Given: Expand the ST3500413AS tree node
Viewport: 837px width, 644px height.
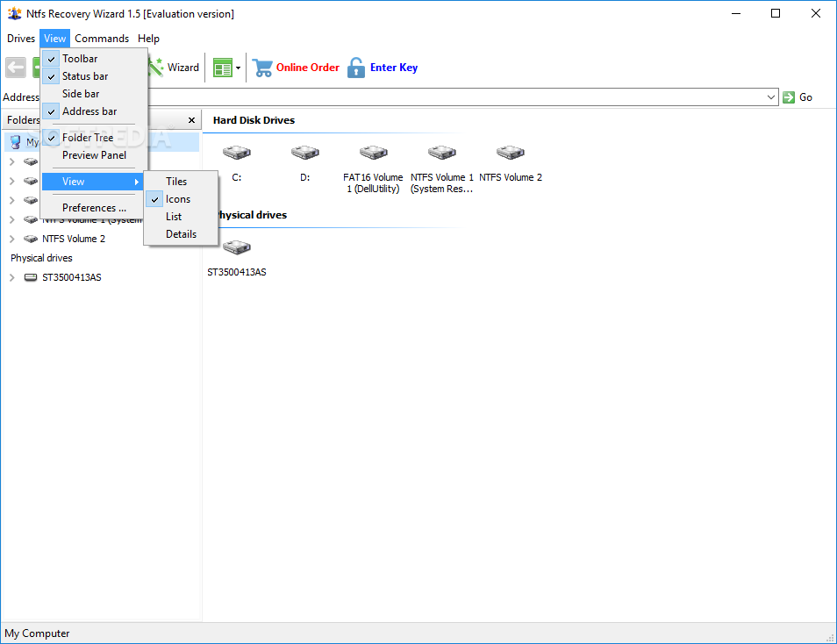Looking at the screenshot, I should (11, 277).
